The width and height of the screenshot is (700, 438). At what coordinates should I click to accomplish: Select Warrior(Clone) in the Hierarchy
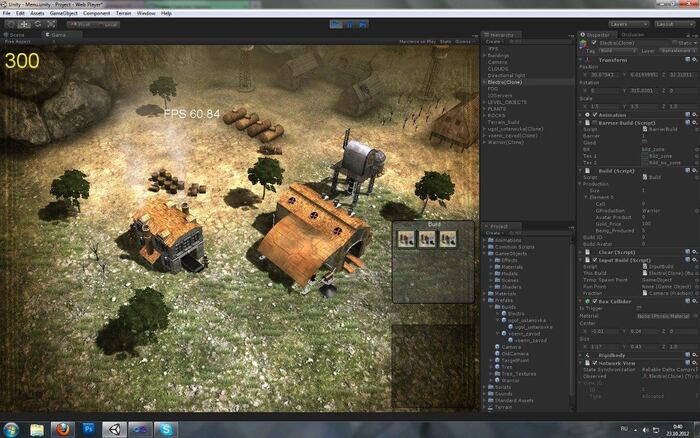point(505,142)
